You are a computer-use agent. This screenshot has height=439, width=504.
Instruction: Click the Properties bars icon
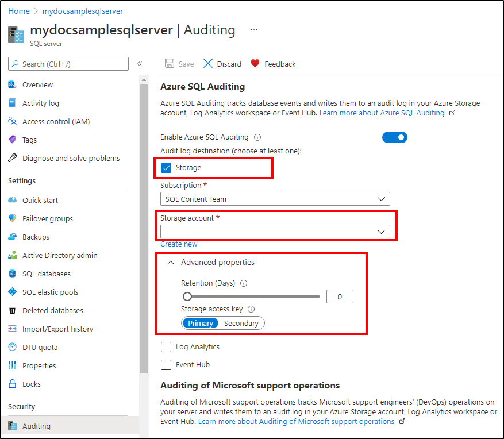(12, 365)
